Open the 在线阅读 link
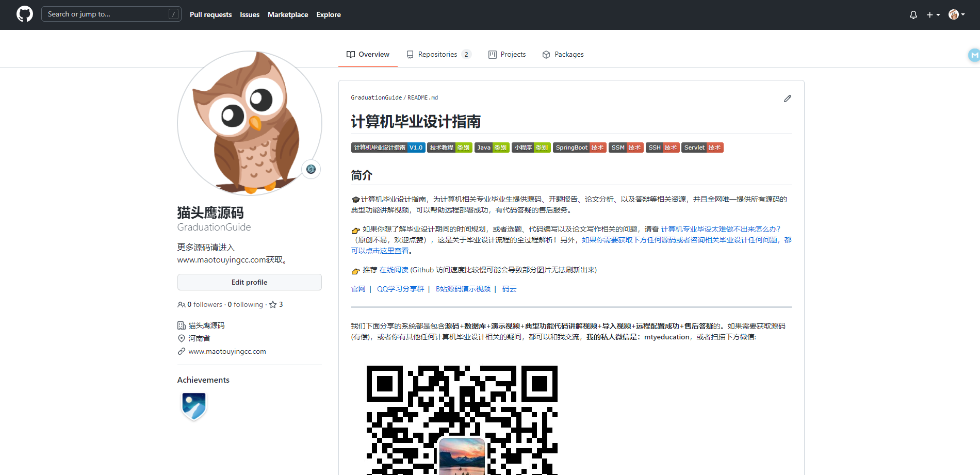 coord(394,270)
